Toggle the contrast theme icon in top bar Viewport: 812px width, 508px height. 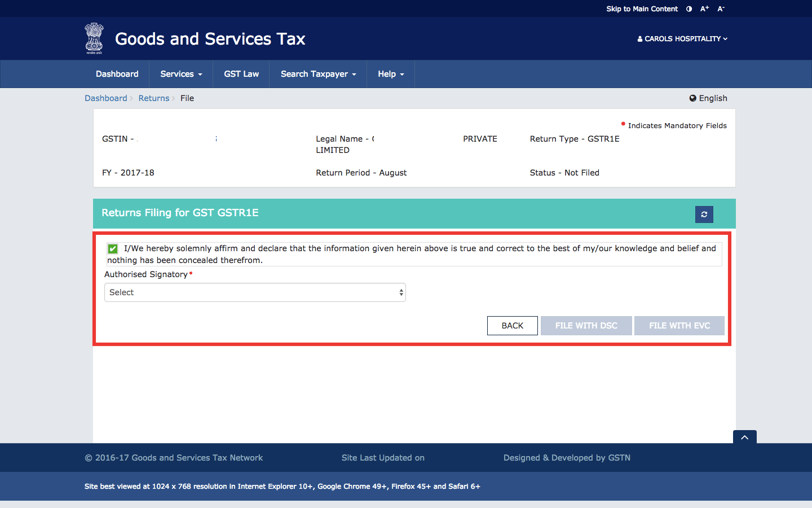click(689, 8)
